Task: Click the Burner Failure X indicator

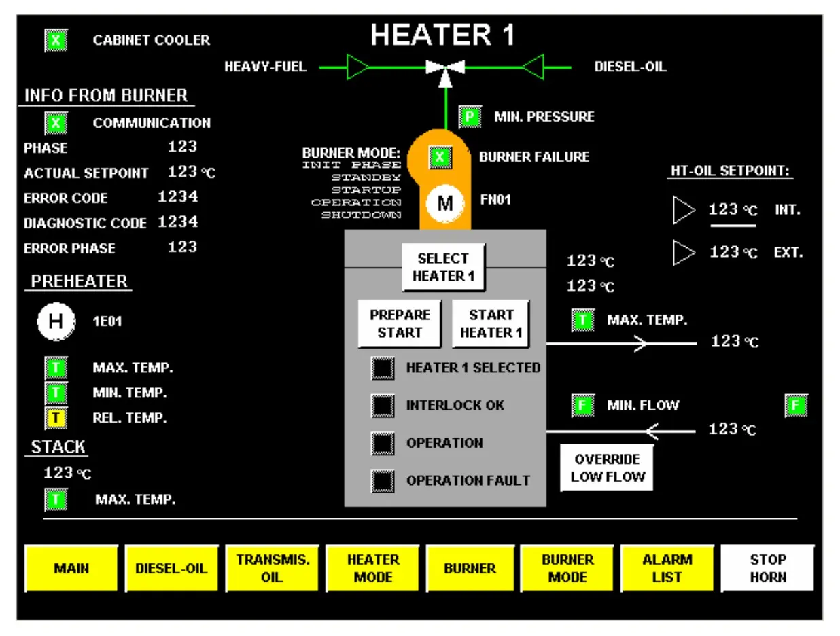Action: (440, 157)
